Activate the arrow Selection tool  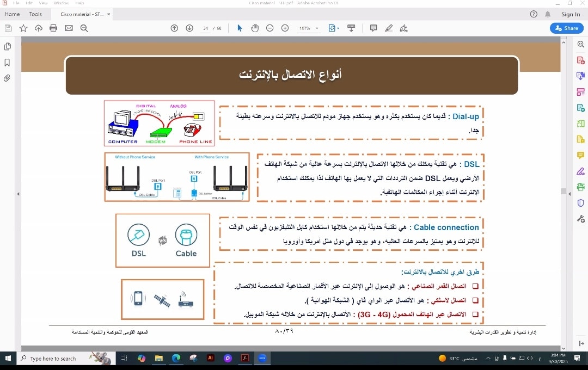pos(240,28)
